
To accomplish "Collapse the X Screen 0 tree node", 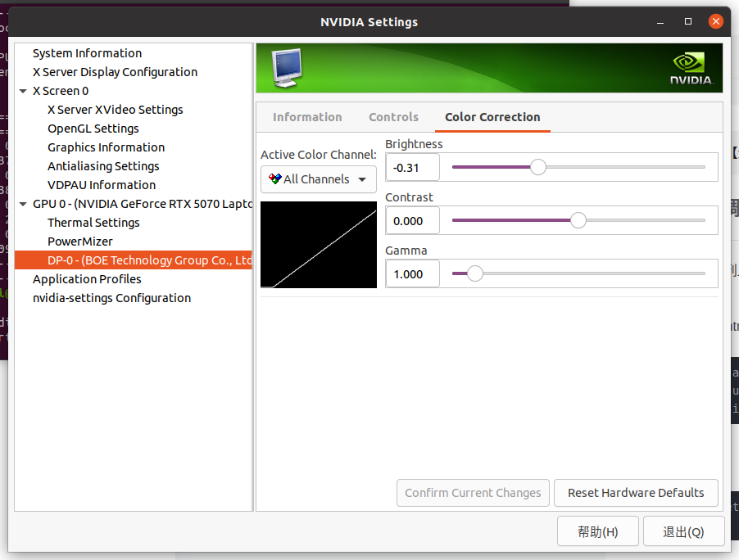I will click(x=23, y=91).
